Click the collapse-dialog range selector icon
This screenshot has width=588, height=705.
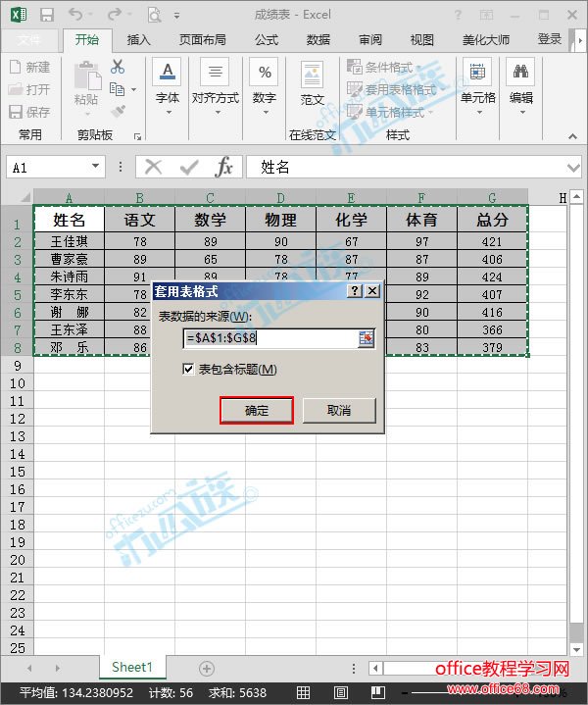pyautogui.click(x=367, y=338)
